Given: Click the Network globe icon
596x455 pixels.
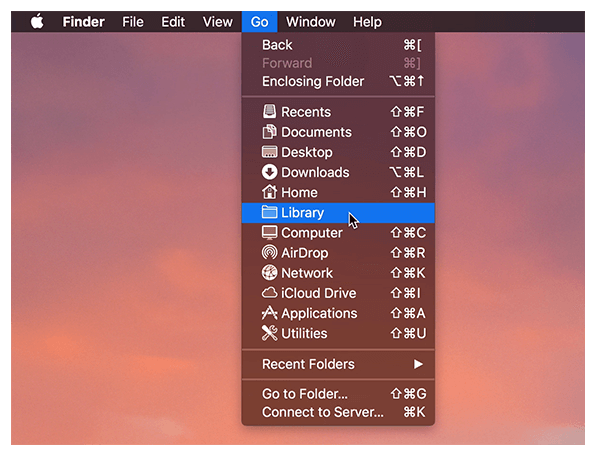Looking at the screenshot, I should point(269,273).
